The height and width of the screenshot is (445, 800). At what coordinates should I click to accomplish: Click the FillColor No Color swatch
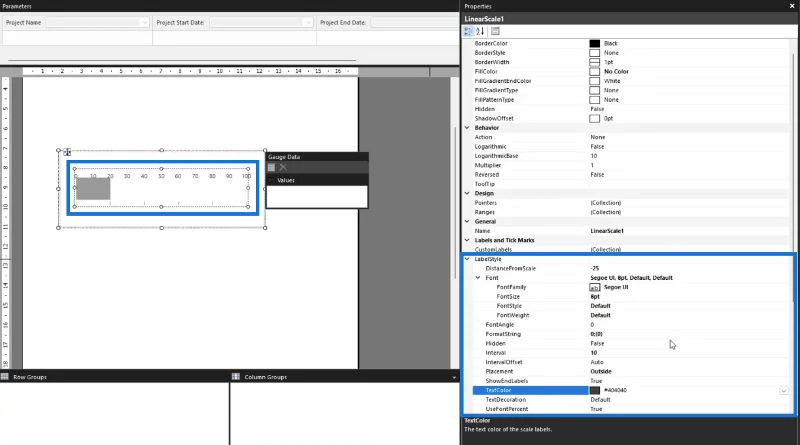tap(594, 71)
